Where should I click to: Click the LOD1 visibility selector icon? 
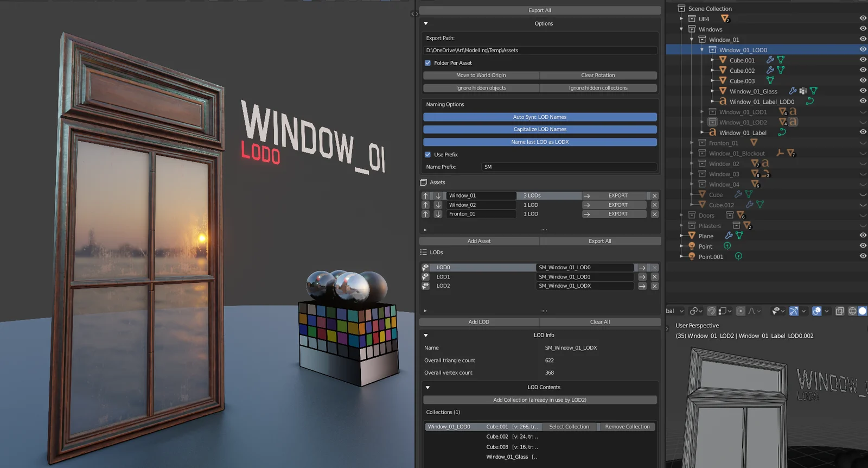click(x=426, y=277)
